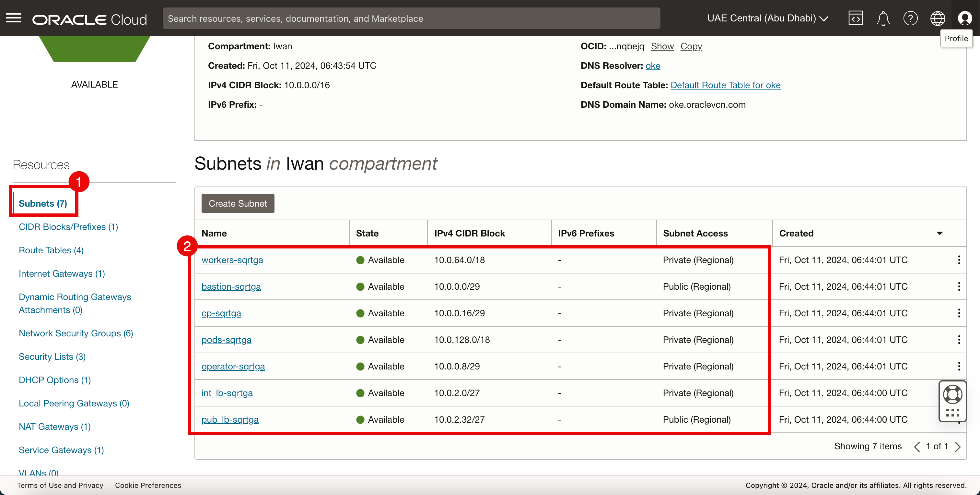The width and height of the screenshot is (980, 495).
Task: Open the help question mark menu
Action: 910,18
